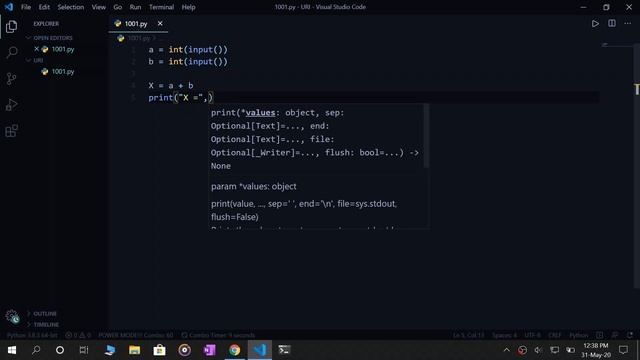
Task: Click the Explorer panel title
Action: coord(46,24)
